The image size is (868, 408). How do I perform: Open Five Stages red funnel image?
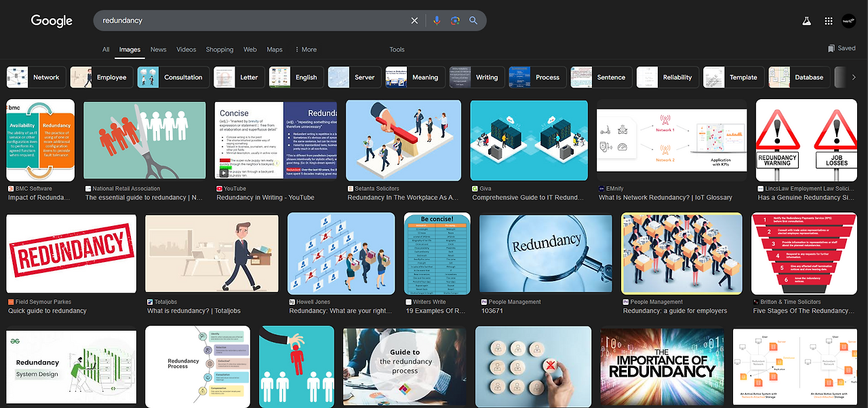pyautogui.click(x=804, y=254)
